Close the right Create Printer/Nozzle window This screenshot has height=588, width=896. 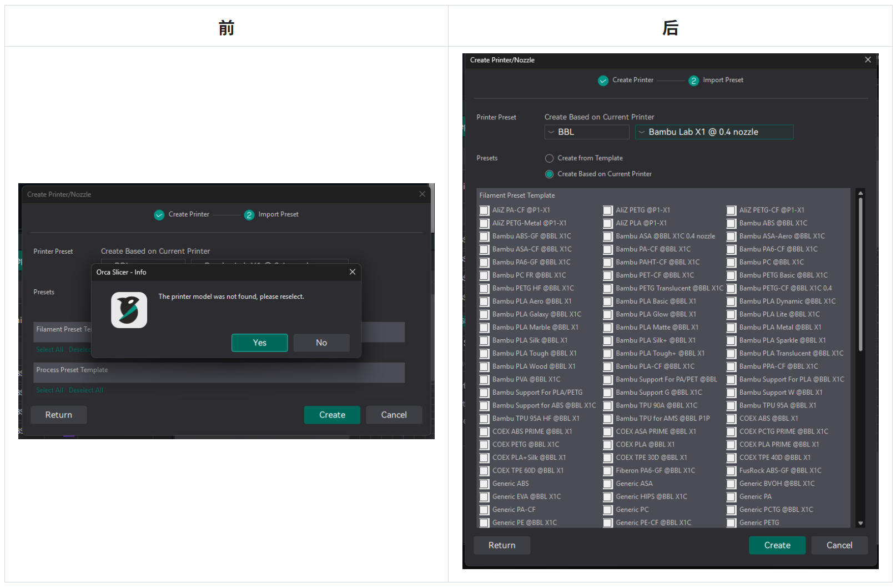[x=868, y=60]
